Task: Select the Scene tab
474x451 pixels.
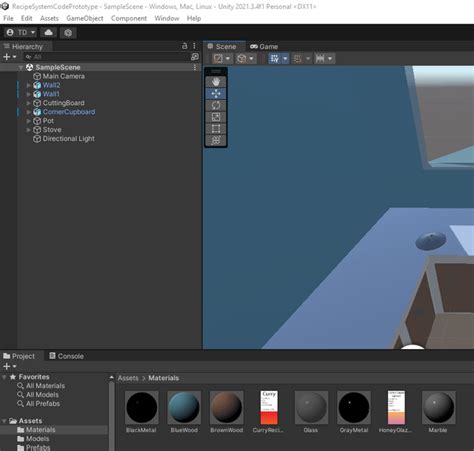Action: [224, 47]
